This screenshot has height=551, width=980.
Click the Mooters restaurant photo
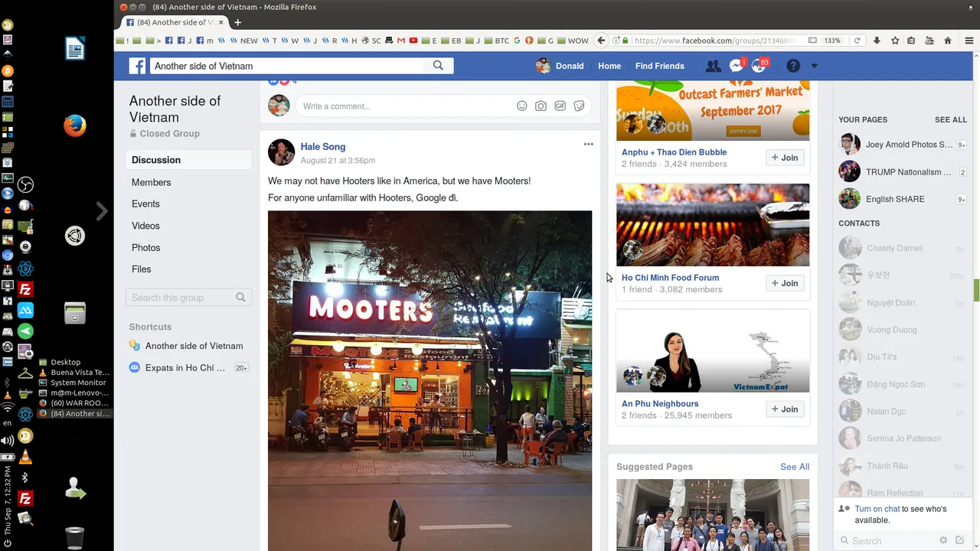[x=430, y=380]
